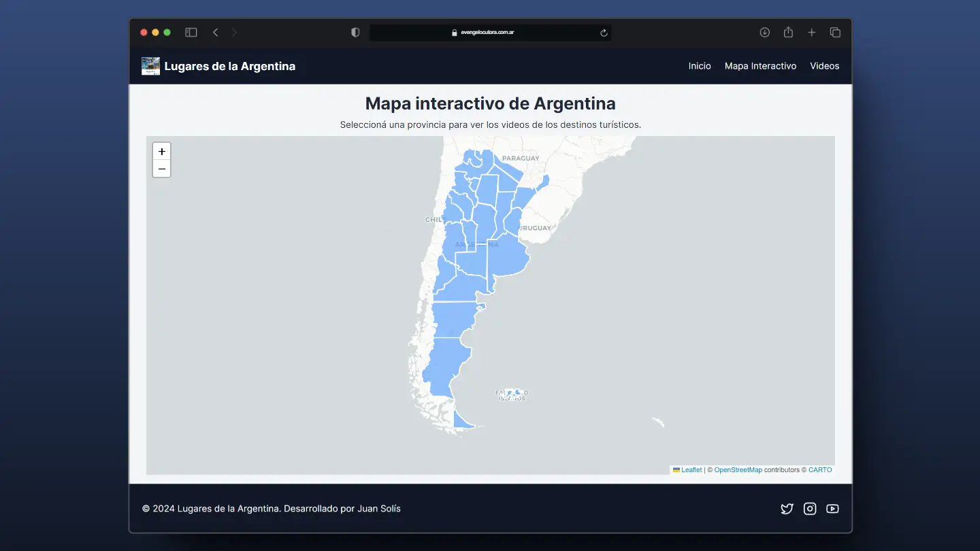Go back with the browser back arrow

(x=215, y=33)
